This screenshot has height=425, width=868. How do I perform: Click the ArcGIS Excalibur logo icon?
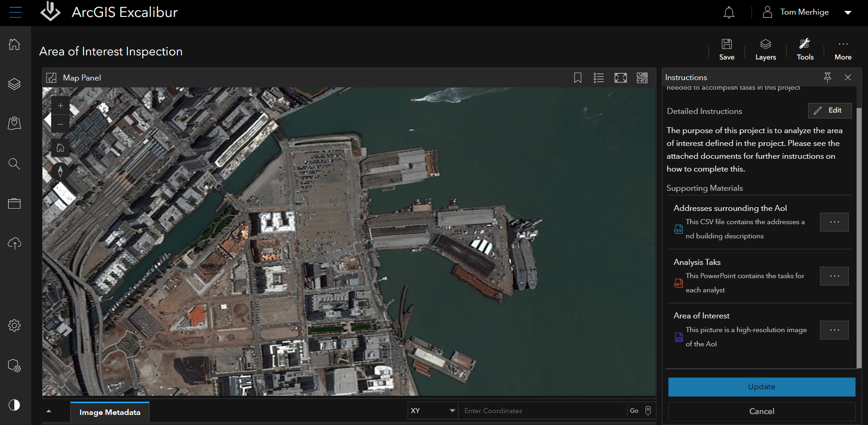50,11
